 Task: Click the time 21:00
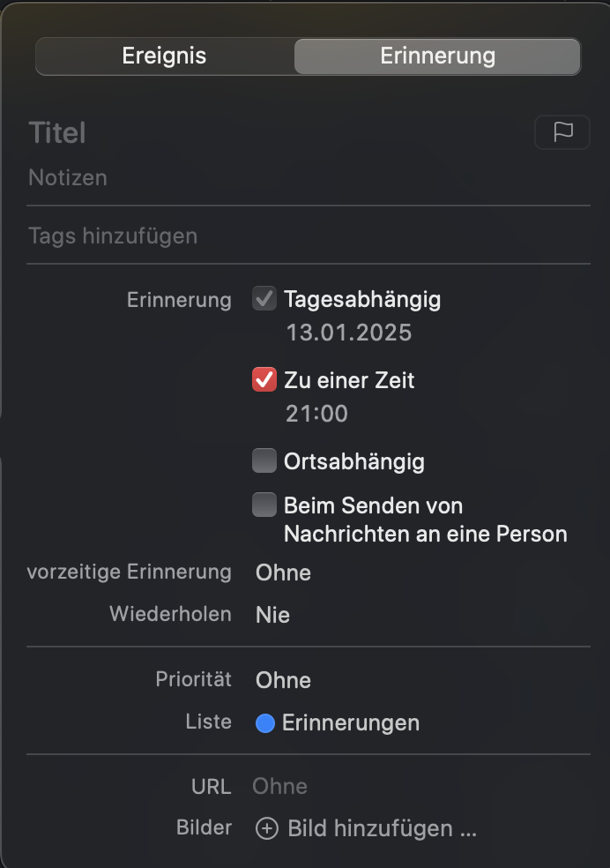316,414
